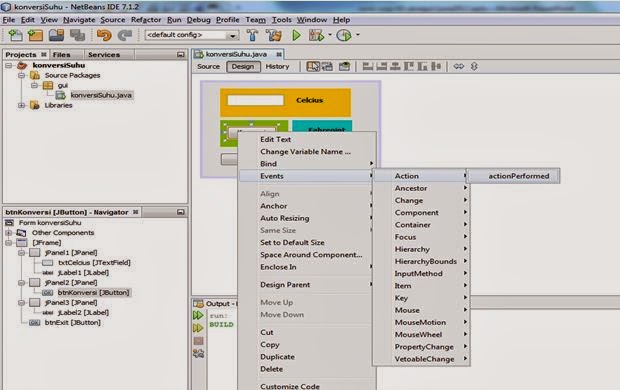Choose Change Variable Name in context menu

point(307,151)
